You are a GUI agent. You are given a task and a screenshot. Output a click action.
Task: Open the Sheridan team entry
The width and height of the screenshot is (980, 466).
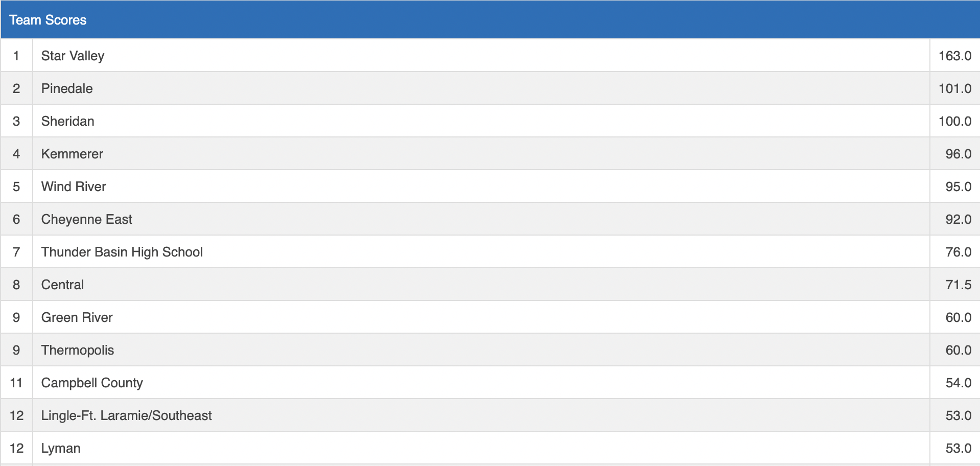[67, 121]
